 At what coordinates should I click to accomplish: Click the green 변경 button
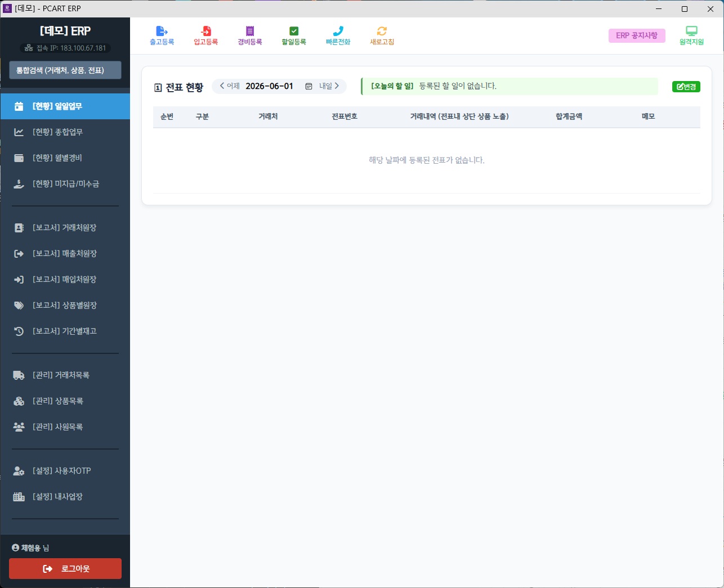[686, 87]
